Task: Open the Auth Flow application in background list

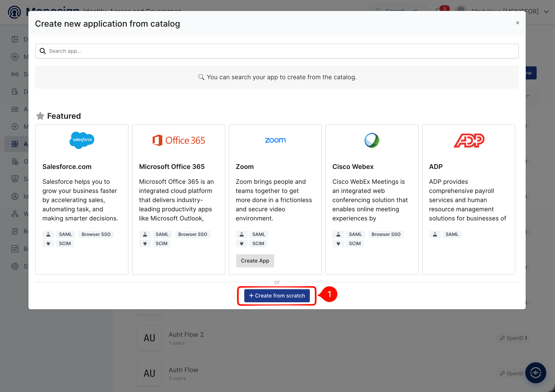Action: 184,370
